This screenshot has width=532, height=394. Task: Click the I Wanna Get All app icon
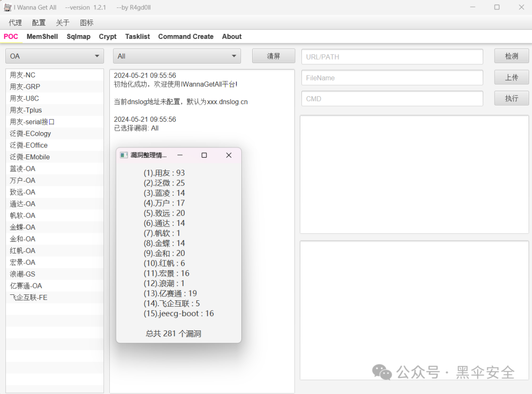coord(7,7)
